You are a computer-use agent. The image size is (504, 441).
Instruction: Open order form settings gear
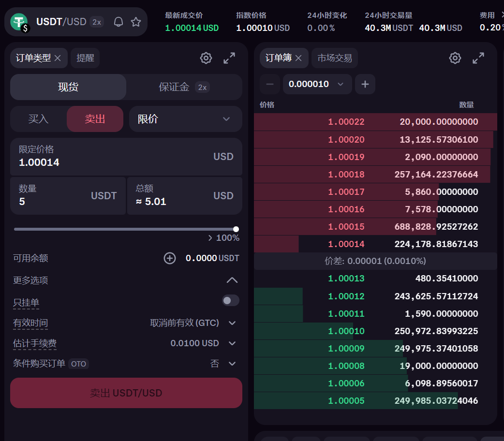(x=206, y=58)
